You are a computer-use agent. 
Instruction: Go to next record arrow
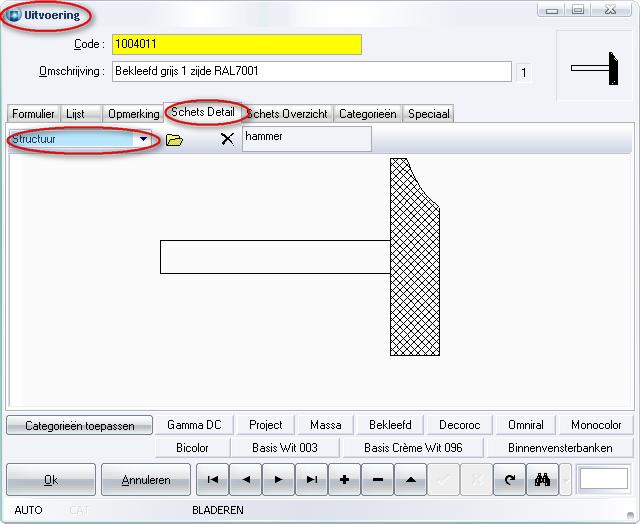coord(278,480)
